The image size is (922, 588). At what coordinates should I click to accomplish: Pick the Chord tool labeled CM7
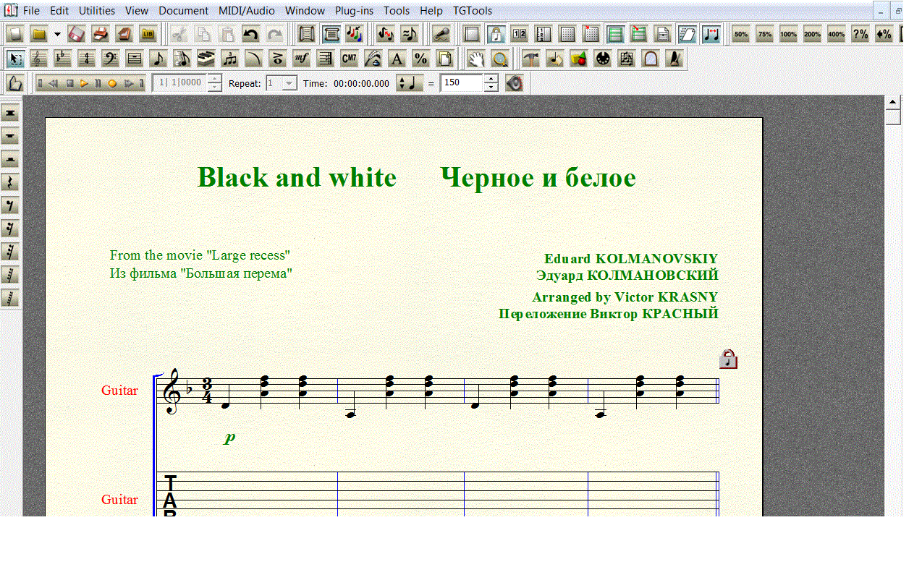tap(349, 59)
